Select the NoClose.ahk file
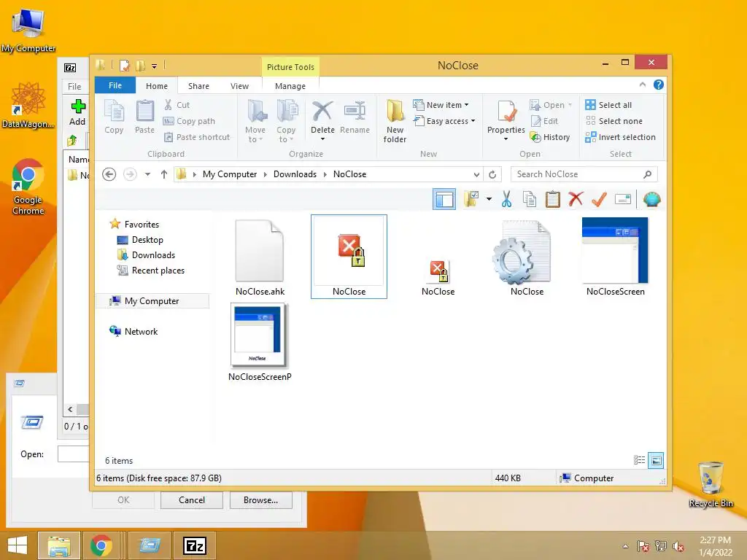Image resolution: width=747 pixels, height=560 pixels. pyautogui.click(x=260, y=257)
